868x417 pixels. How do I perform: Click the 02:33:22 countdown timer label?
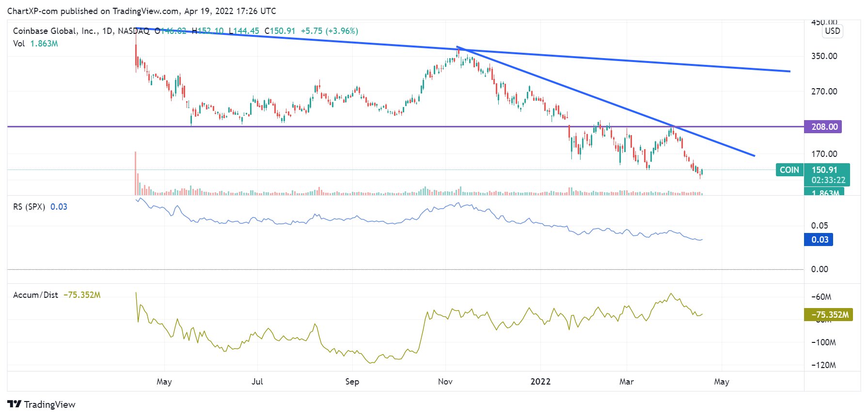point(828,180)
